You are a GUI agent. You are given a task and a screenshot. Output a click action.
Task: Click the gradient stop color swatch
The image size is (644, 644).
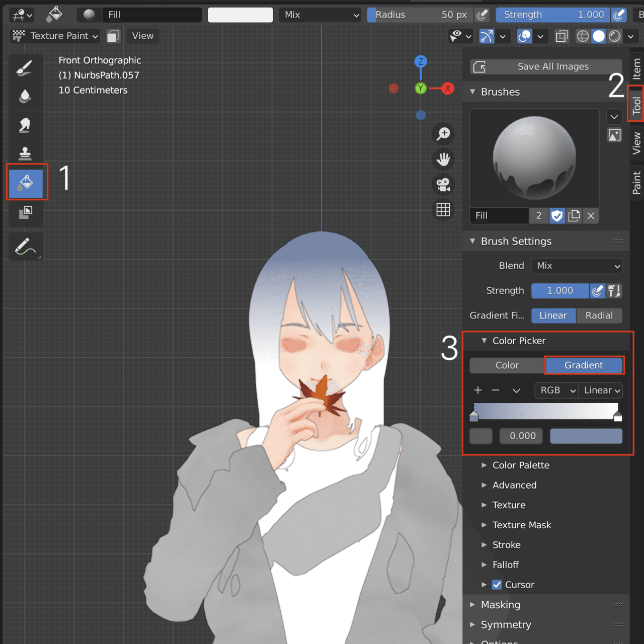click(x=586, y=436)
